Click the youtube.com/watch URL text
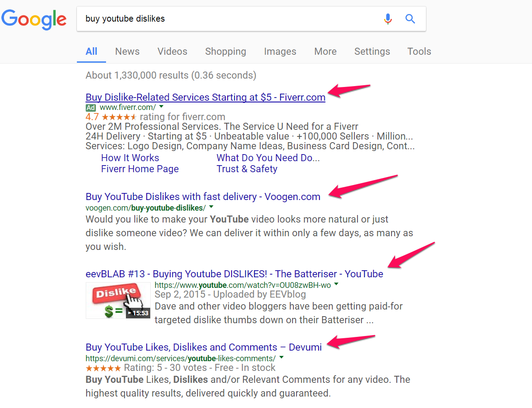The height and width of the screenshot is (408, 532). (x=243, y=285)
